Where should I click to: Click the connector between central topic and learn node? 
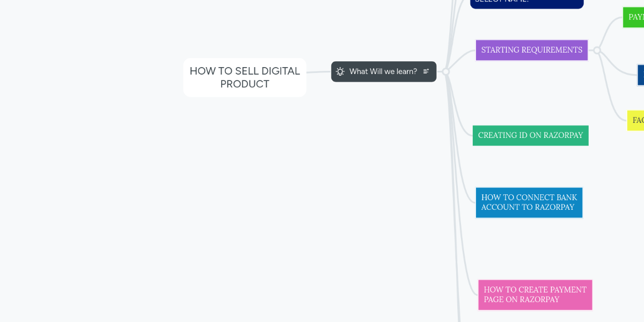click(x=318, y=72)
